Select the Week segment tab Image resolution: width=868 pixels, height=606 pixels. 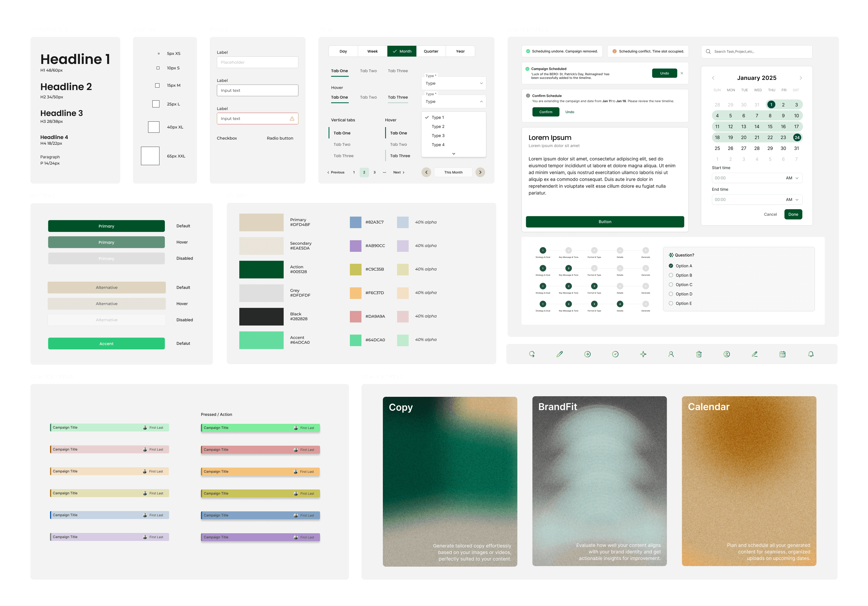pyautogui.click(x=372, y=51)
